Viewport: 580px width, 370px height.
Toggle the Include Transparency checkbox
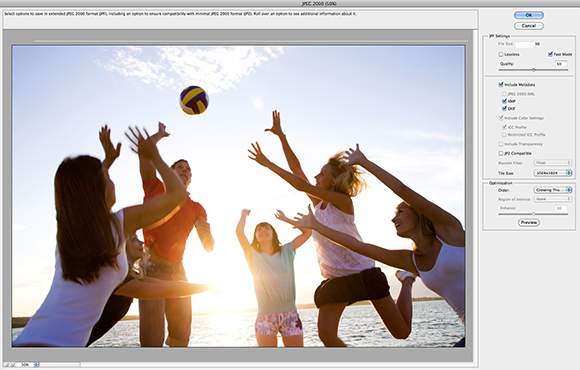click(x=501, y=144)
